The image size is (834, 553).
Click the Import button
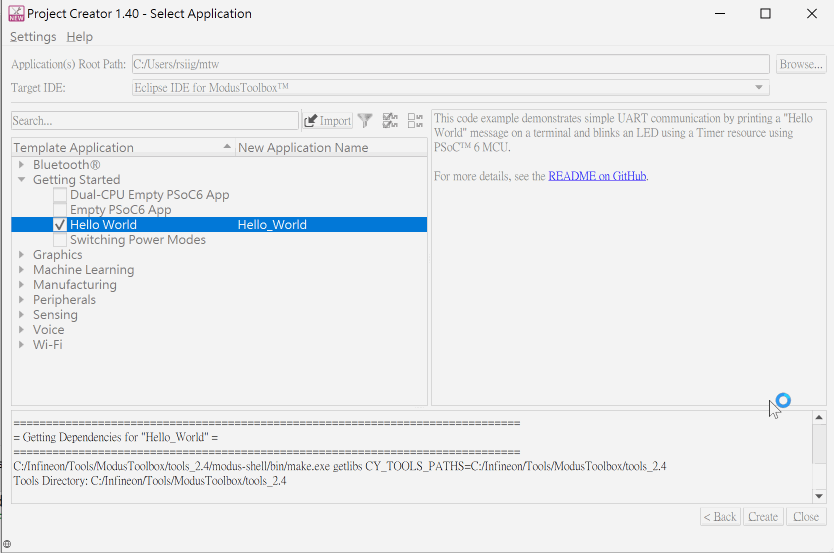point(328,121)
